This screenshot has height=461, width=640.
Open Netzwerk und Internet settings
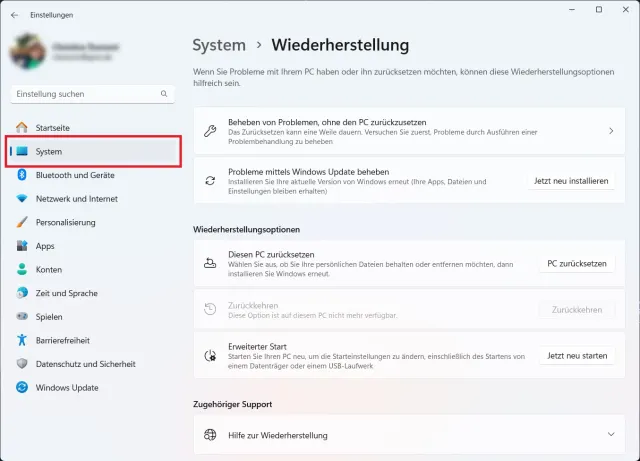76,198
